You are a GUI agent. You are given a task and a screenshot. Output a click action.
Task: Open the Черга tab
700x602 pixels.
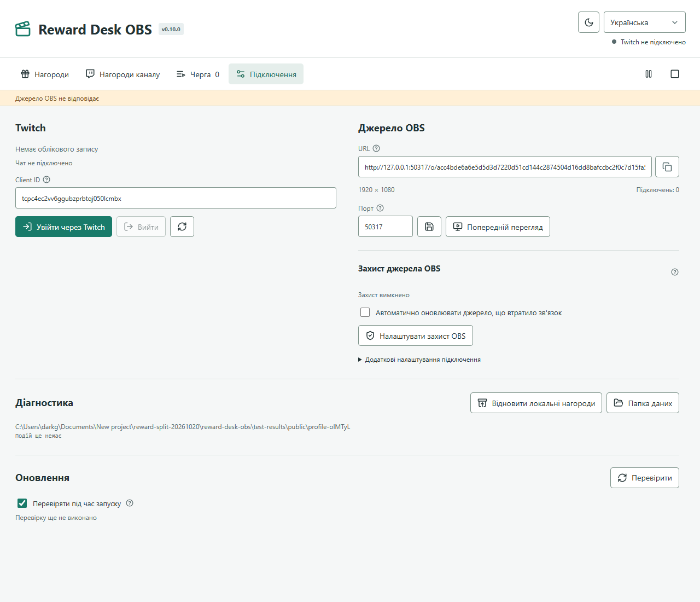click(197, 74)
